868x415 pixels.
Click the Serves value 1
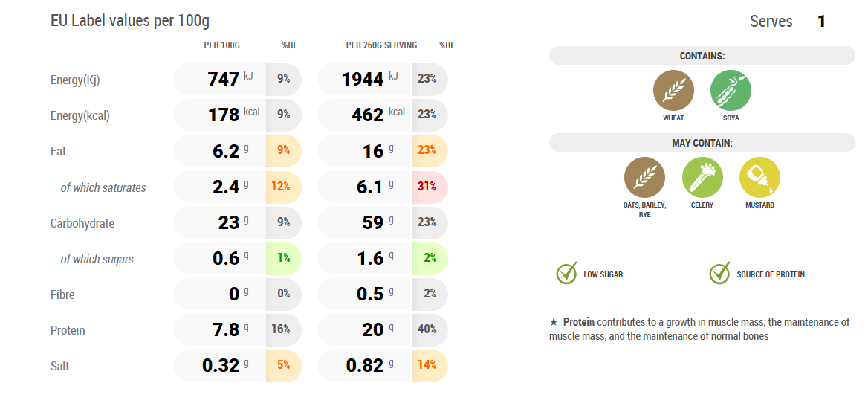pos(821,22)
